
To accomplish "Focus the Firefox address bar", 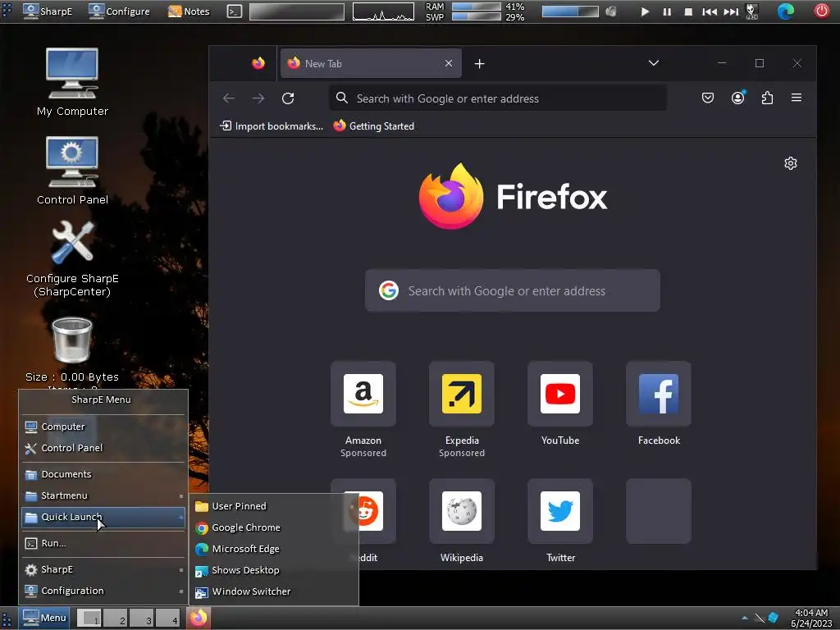I will (x=498, y=98).
